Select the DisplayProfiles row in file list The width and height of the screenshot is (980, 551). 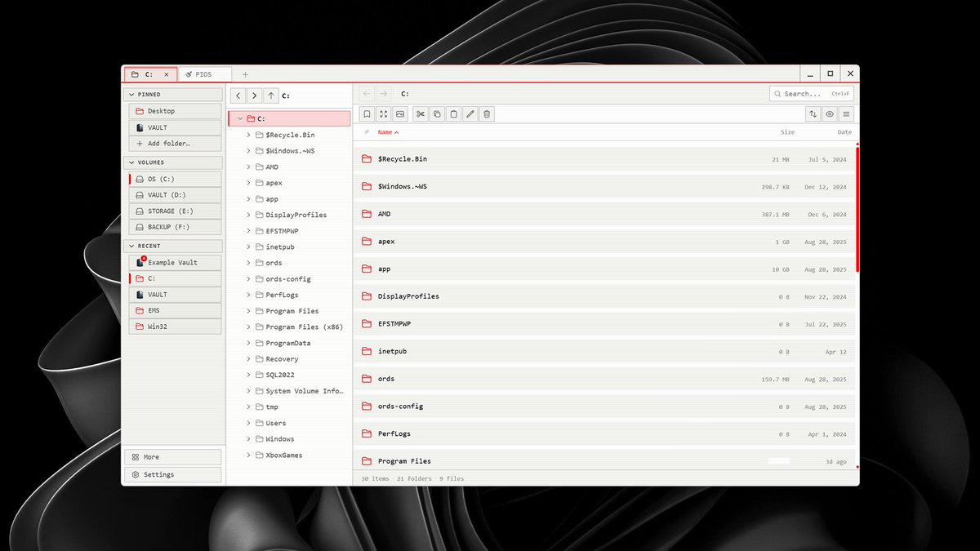[x=606, y=296]
